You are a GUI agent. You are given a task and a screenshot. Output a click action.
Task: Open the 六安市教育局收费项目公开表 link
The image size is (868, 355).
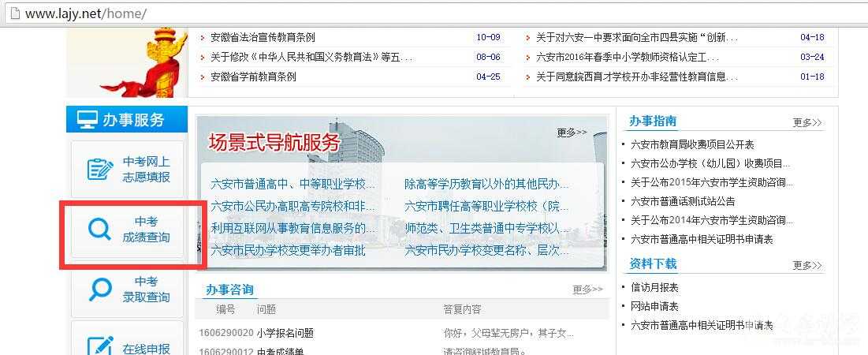(692, 144)
